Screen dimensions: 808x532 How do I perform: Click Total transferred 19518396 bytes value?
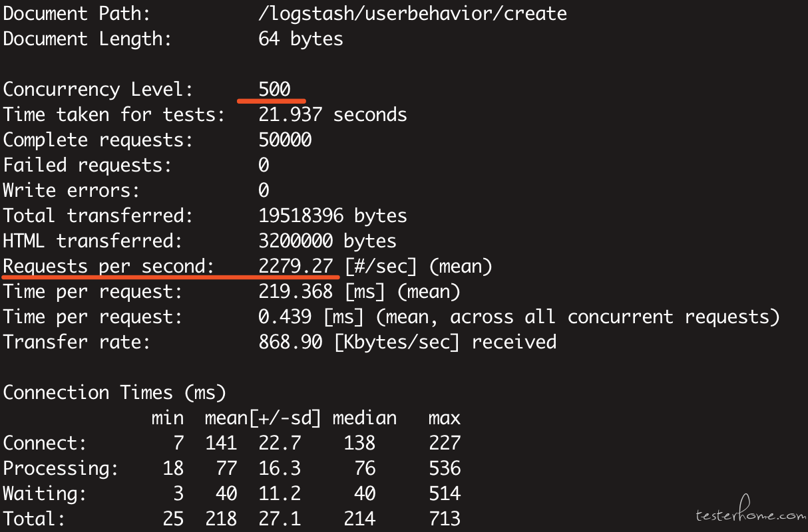[333, 215]
